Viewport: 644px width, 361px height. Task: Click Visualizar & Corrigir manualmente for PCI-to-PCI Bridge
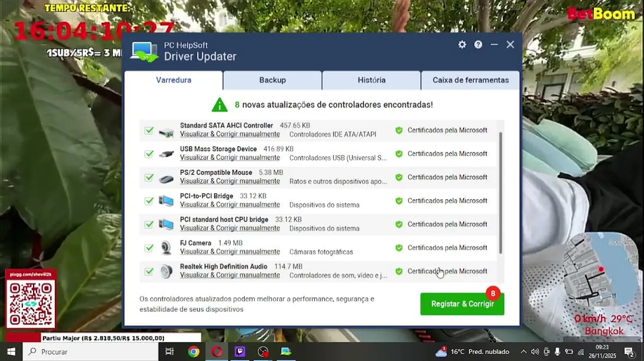[230, 205]
